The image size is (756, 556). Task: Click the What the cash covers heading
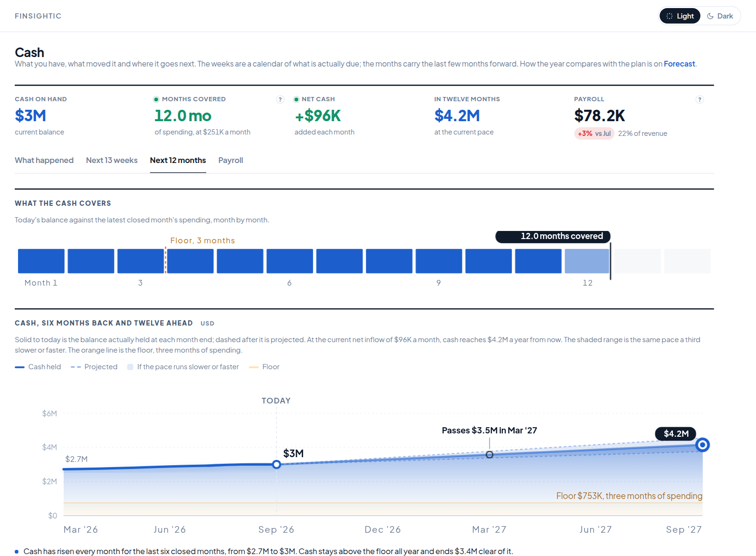(x=63, y=203)
